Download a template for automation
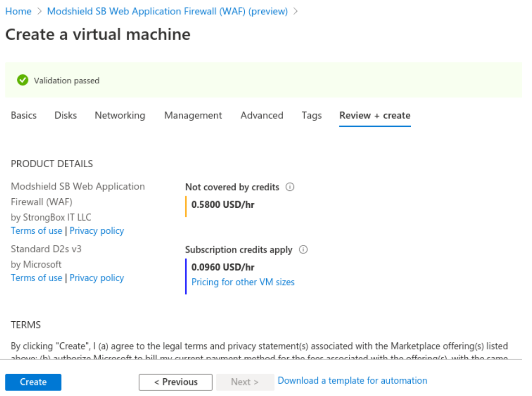This screenshot has width=532, height=396. click(x=352, y=381)
